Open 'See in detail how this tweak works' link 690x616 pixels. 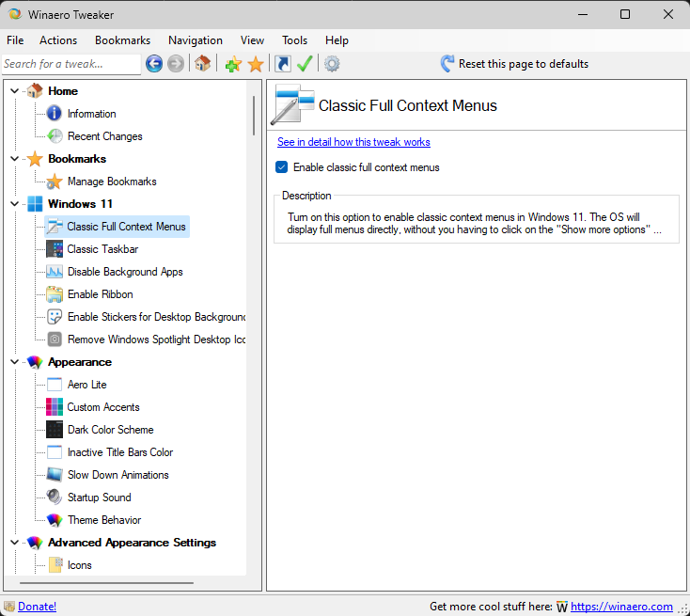353,142
